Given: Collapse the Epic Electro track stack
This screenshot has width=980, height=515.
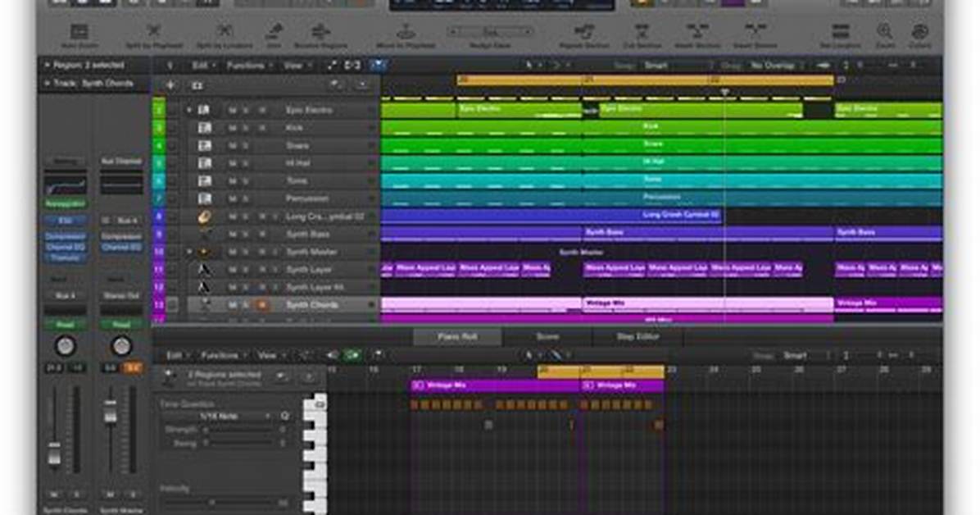Looking at the screenshot, I should click(188, 110).
